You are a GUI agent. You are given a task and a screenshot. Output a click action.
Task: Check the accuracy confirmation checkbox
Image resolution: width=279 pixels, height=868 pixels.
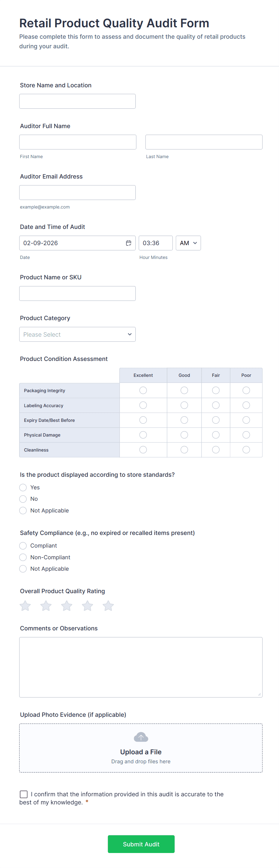click(x=24, y=794)
